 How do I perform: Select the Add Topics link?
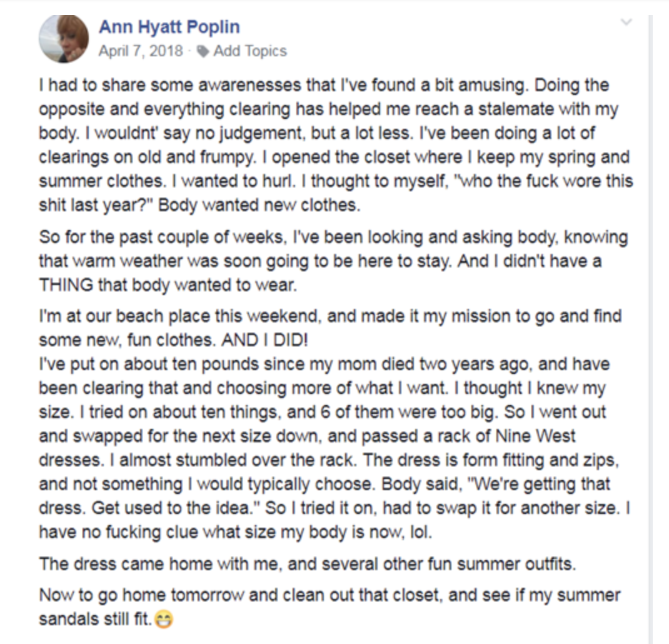250,51
